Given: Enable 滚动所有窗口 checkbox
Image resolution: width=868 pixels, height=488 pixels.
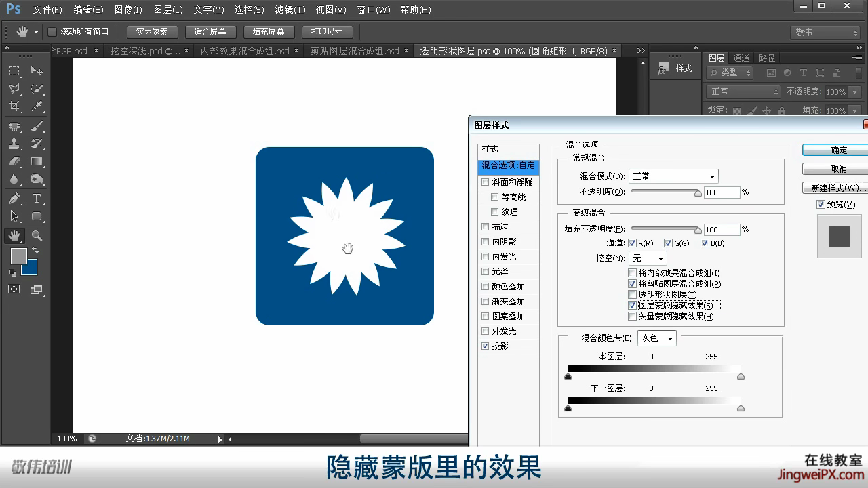Looking at the screenshot, I should coord(52,32).
